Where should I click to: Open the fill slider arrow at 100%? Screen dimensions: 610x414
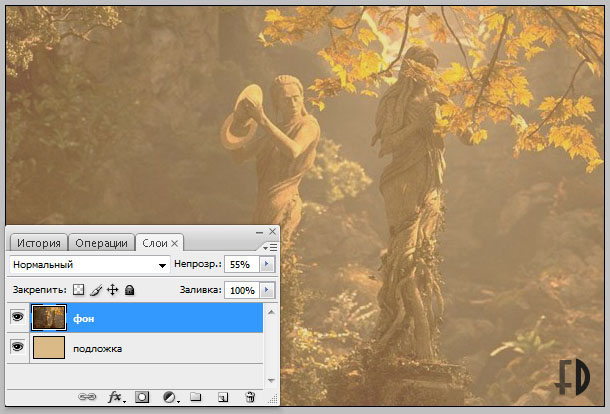coord(266,290)
